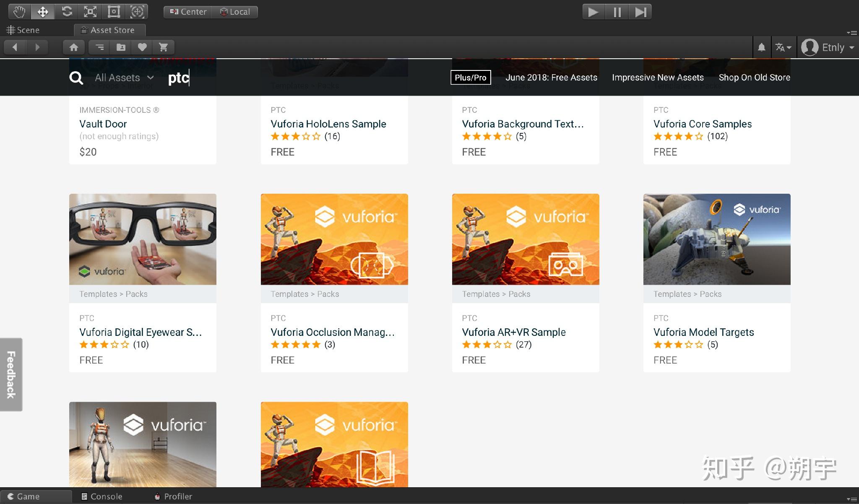Switch to the Scene tab
This screenshot has height=504, width=859.
pos(23,30)
